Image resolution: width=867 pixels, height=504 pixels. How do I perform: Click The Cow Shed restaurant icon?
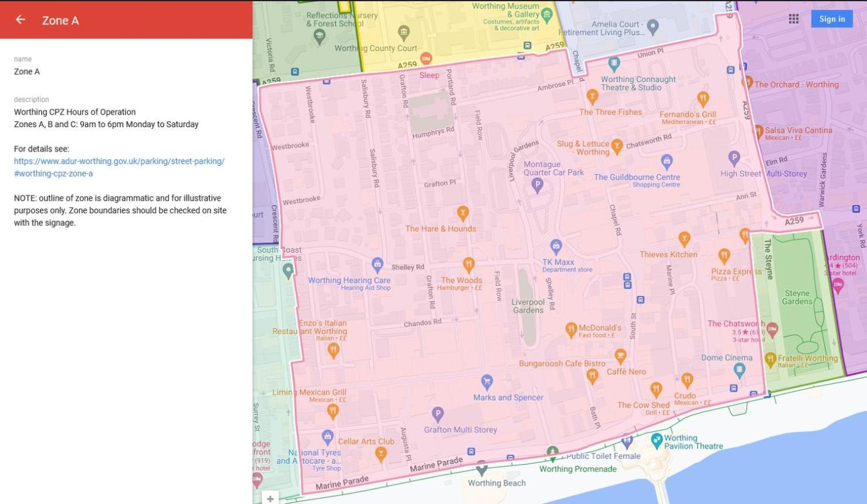click(x=656, y=389)
